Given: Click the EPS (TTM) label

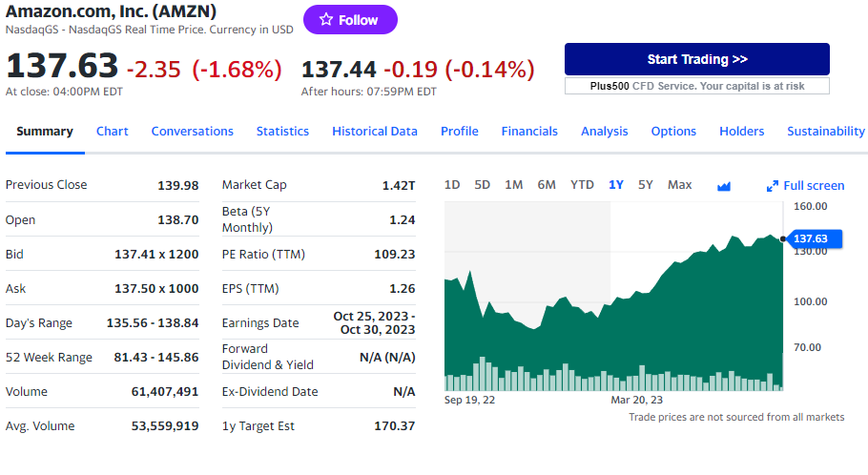Looking at the screenshot, I should (250, 288).
